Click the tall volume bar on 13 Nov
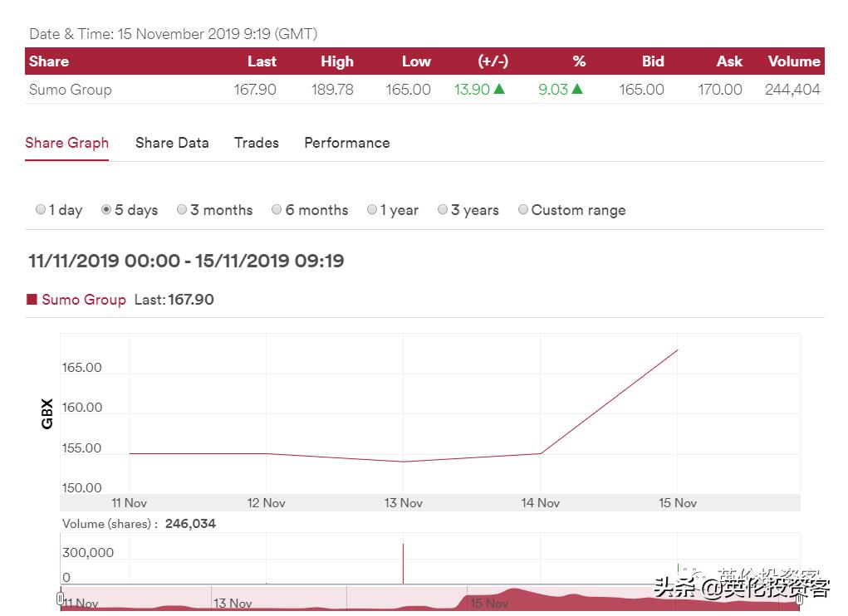Image resolution: width=848 pixels, height=616 pixels. pos(403,564)
